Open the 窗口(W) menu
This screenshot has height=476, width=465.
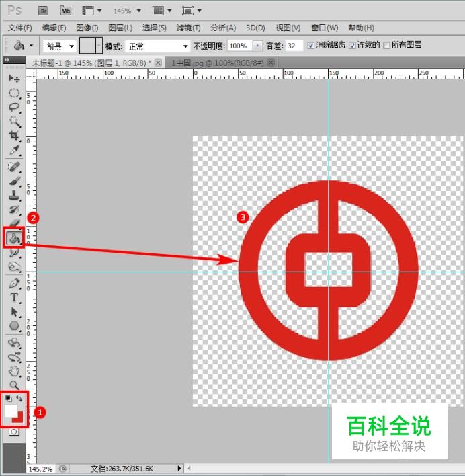click(x=325, y=28)
